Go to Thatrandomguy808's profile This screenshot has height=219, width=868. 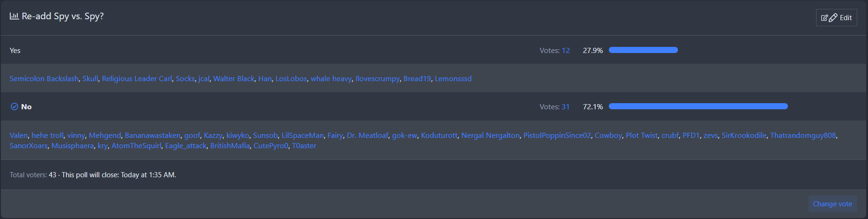point(802,136)
